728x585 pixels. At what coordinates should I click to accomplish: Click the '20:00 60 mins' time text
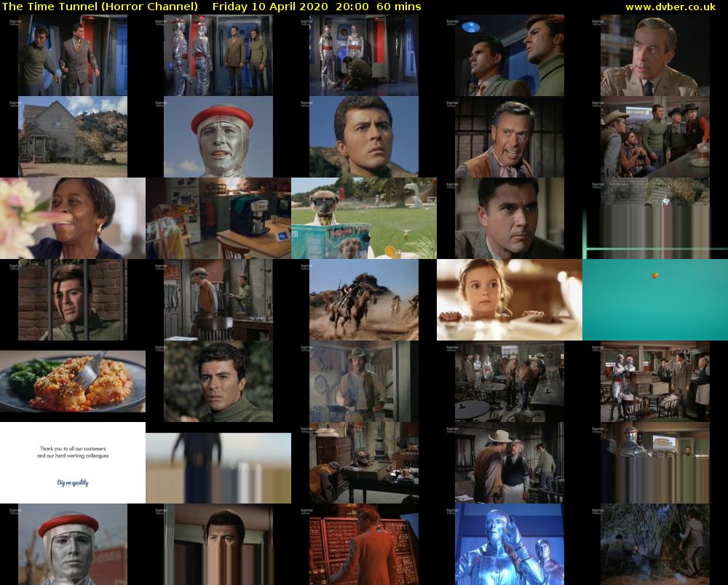tap(377, 7)
